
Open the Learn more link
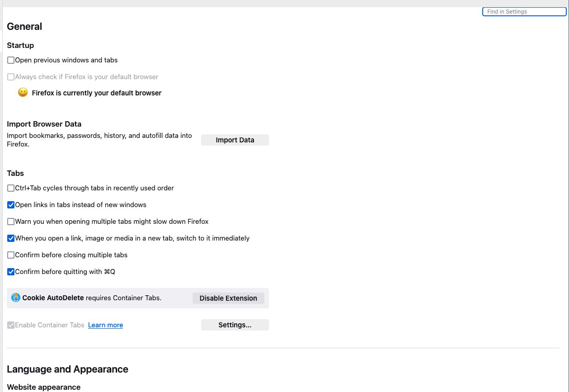(105, 325)
